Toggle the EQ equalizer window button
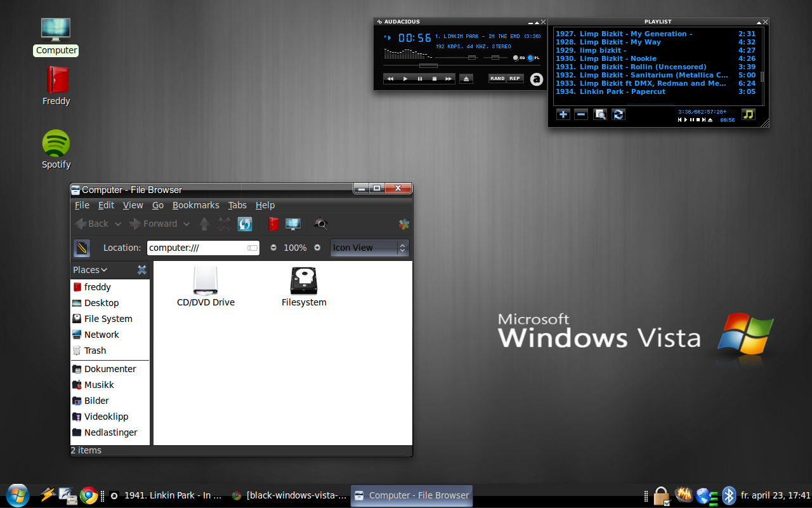 pos(518,58)
